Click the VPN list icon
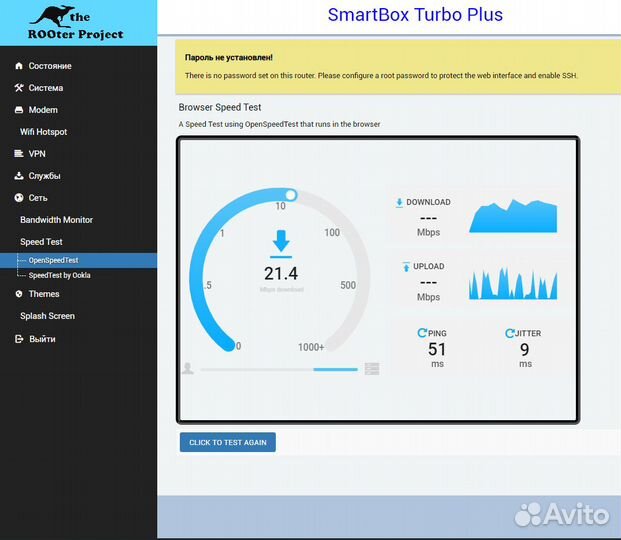This screenshot has width=621, height=540. 19,153
